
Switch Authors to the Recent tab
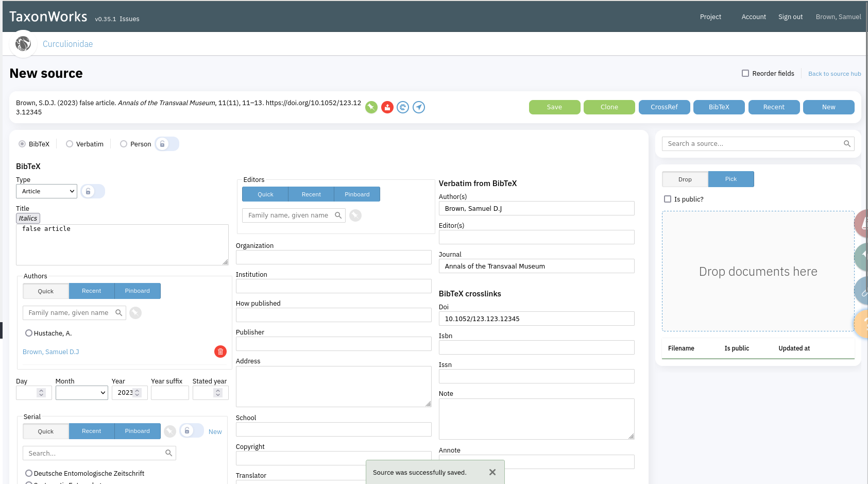(x=92, y=291)
